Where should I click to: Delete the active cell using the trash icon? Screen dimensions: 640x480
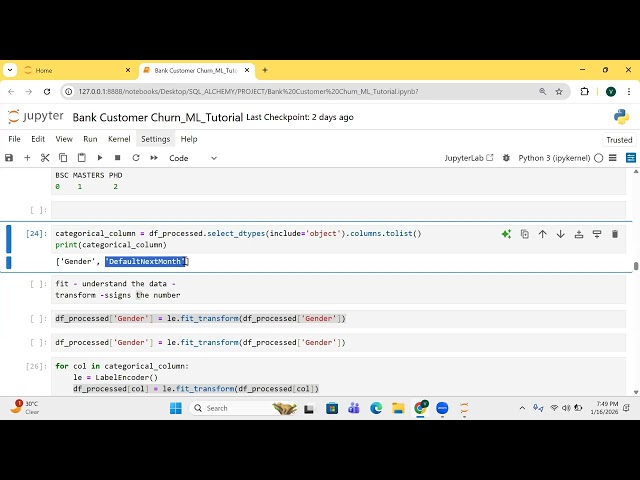(x=615, y=234)
